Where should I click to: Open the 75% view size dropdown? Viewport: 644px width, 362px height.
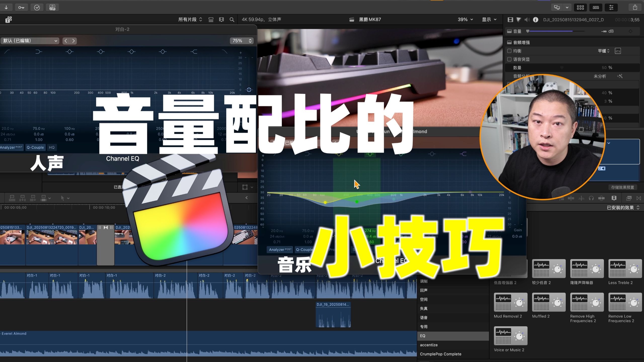[x=242, y=41]
